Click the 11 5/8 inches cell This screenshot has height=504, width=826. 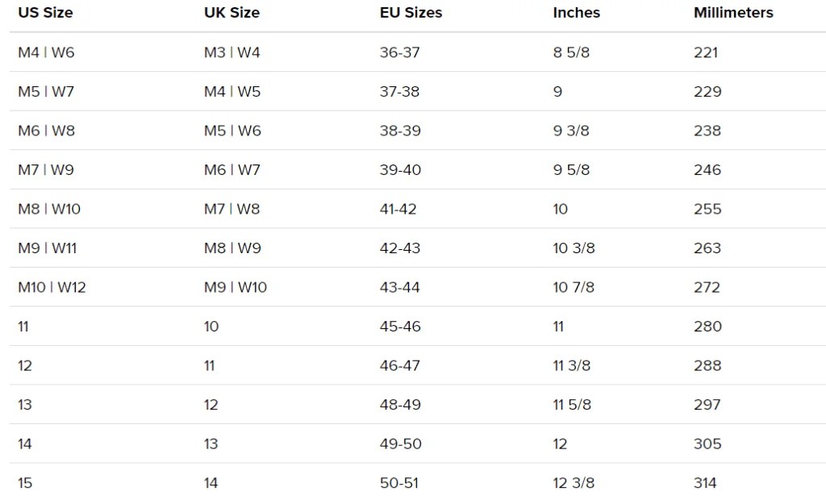click(572, 405)
